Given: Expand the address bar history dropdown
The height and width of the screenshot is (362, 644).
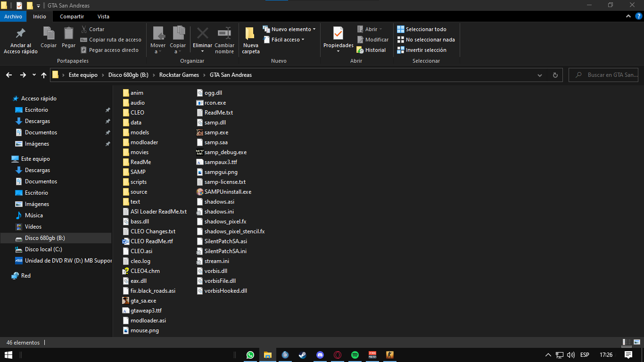Looking at the screenshot, I should coord(540,75).
